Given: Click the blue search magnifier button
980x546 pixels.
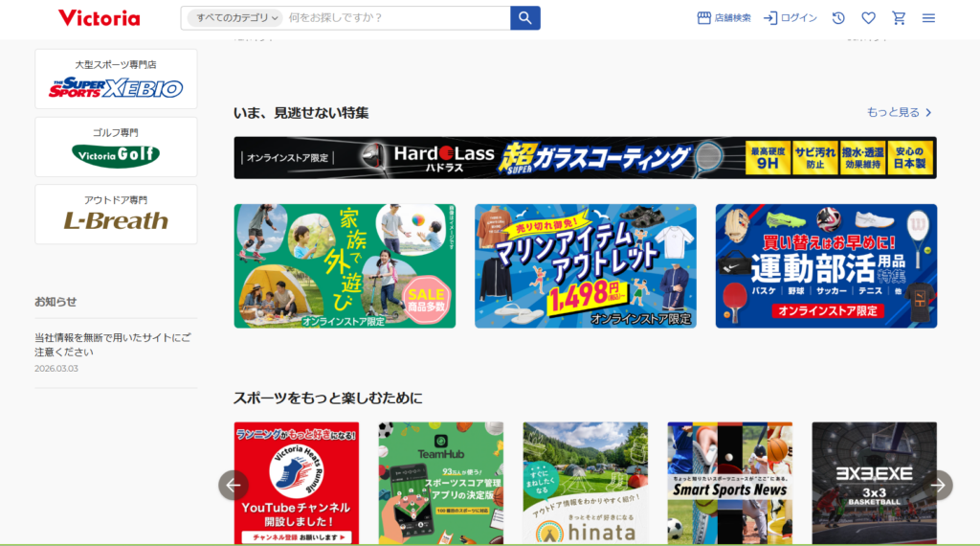Looking at the screenshot, I should pos(525,18).
